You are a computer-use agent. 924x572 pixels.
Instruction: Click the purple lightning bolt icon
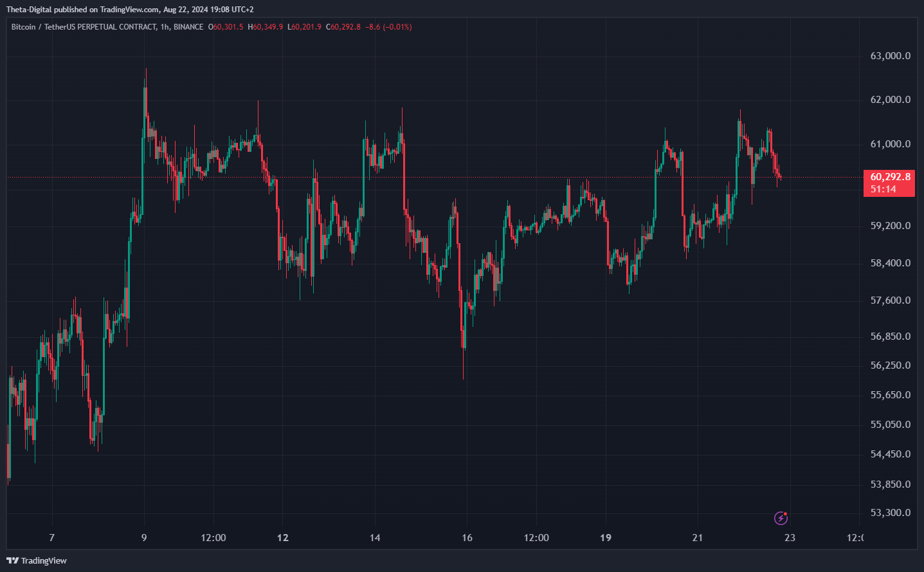(781, 518)
